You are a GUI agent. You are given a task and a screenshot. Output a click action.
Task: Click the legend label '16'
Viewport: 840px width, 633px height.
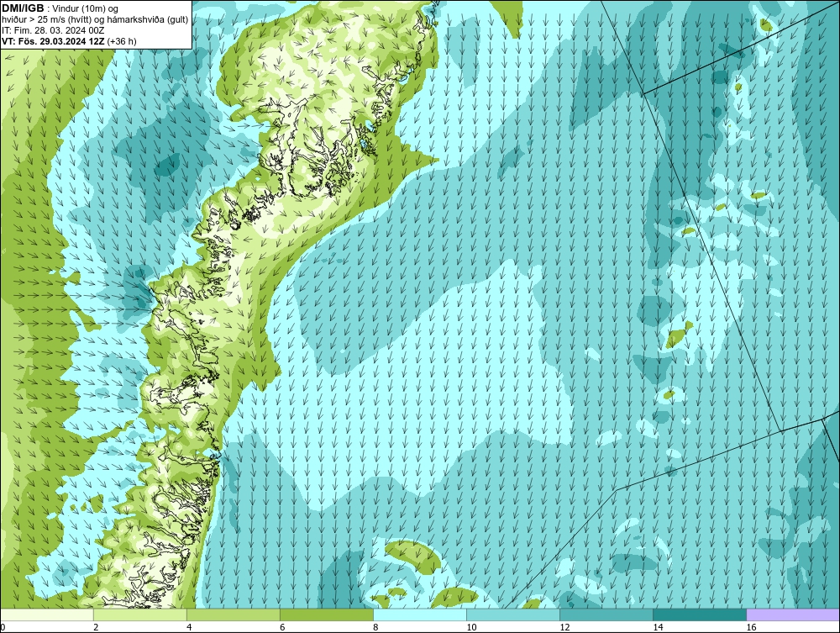(751, 627)
